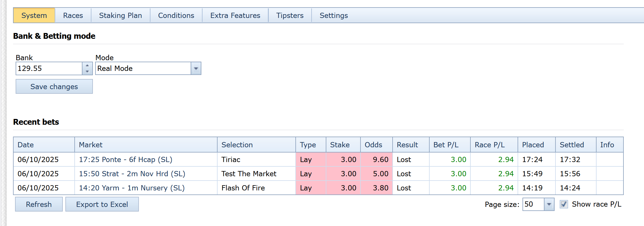Viewport: 644px width, 226px height.
Task: Click Export to Excel button
Action: [102, 204]
